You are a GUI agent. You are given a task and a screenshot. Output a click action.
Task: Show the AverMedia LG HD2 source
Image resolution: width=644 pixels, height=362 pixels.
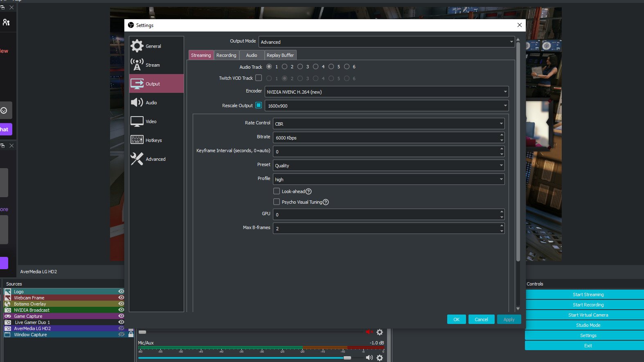121,328
